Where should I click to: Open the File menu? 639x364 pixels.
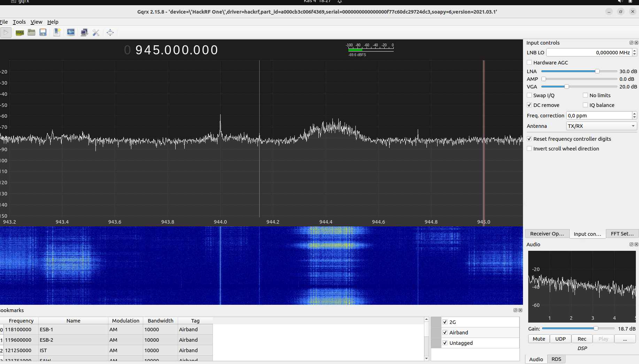[x=4, y=22]
